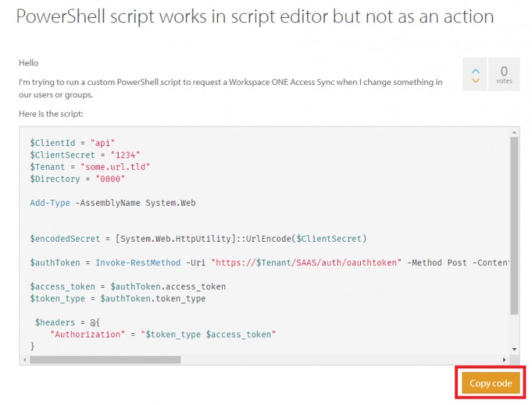Image resolution: width=532 pixels, height=405 pixels.
Task: Upvote the post with the up arrow
Action: (476, 71)
